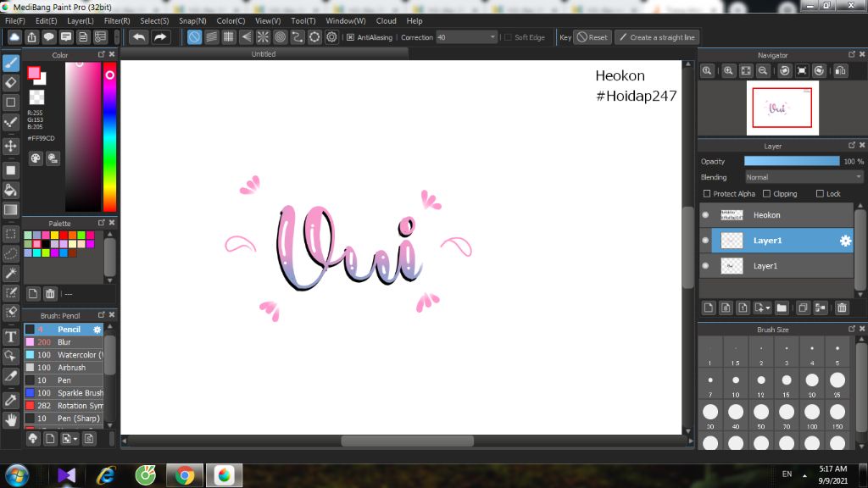This screenshot has height=488, width=868.
Task: Enable the Soft Edge checkbox
Action: [509, 37]
